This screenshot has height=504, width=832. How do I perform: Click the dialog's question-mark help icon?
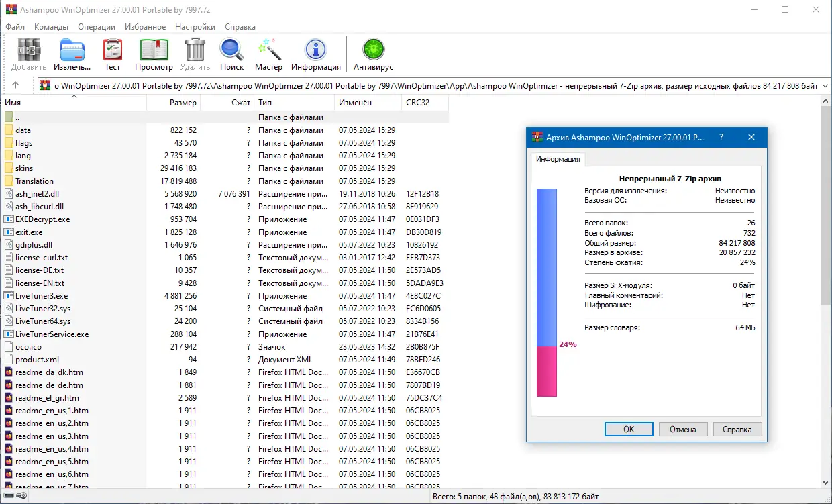(x=721, y=137)
